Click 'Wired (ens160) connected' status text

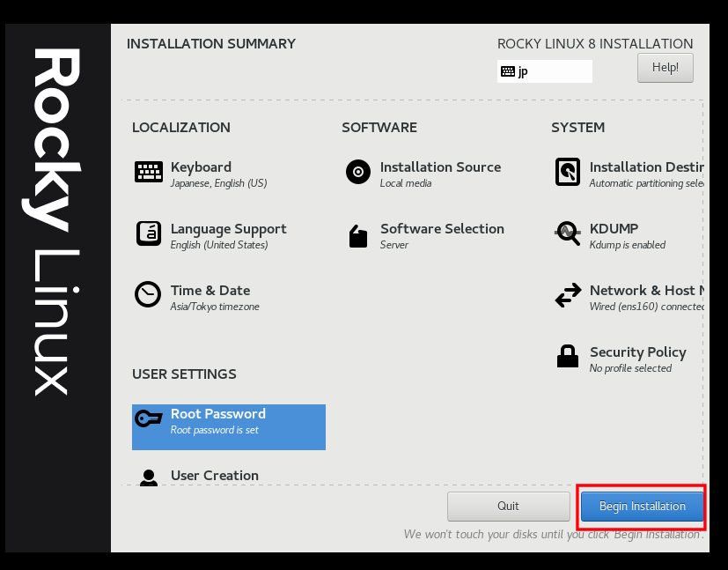646,307
